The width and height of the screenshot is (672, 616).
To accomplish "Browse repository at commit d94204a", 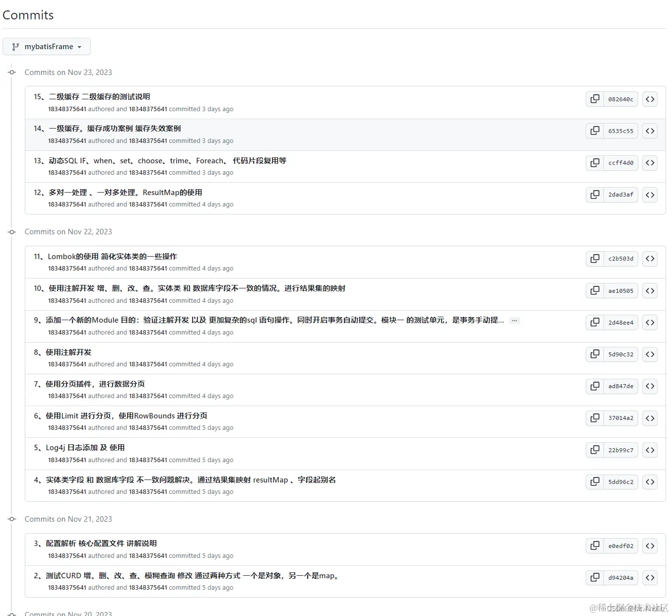I will coord(650,578).
